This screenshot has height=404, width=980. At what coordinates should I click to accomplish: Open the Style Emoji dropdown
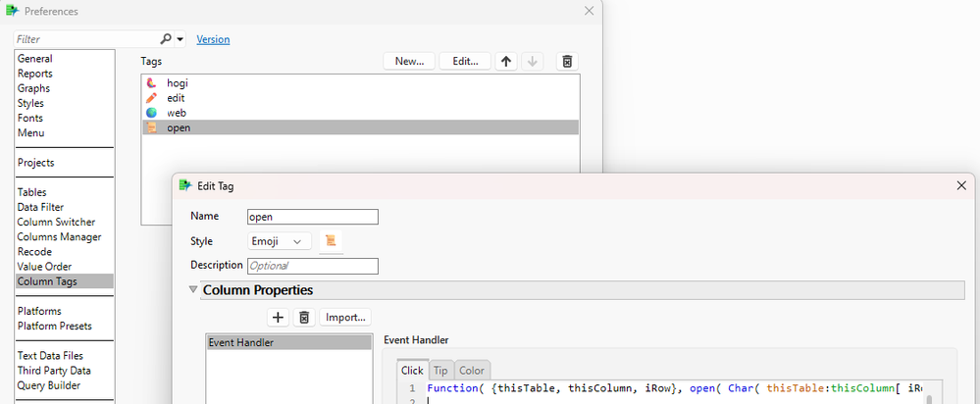tap(280, 241)
